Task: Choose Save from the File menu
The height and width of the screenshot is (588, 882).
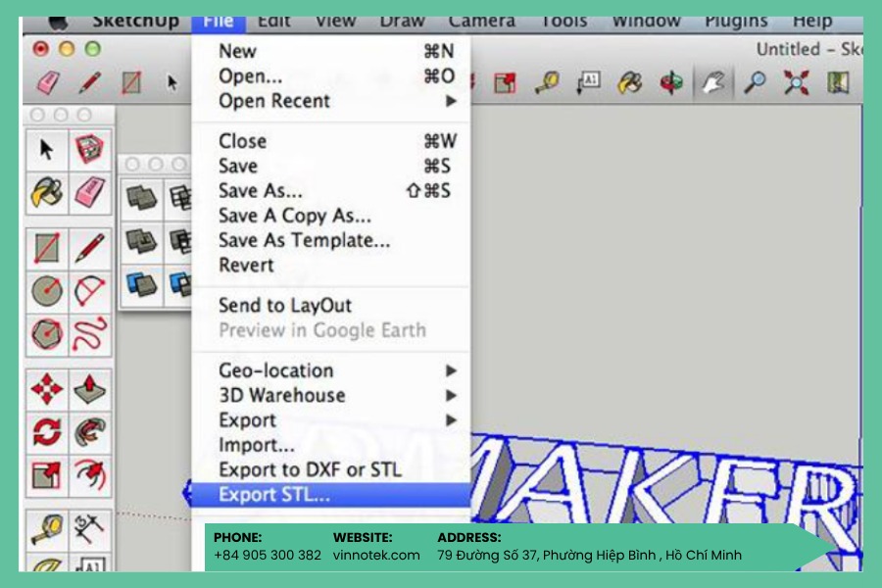Action: point(331,166)
